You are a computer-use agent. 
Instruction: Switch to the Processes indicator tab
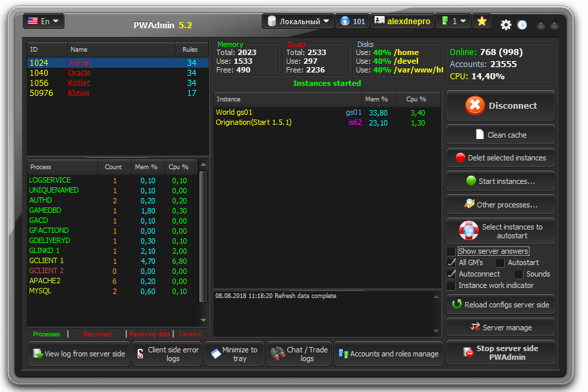pyautogui.click(x=46, y=334)
